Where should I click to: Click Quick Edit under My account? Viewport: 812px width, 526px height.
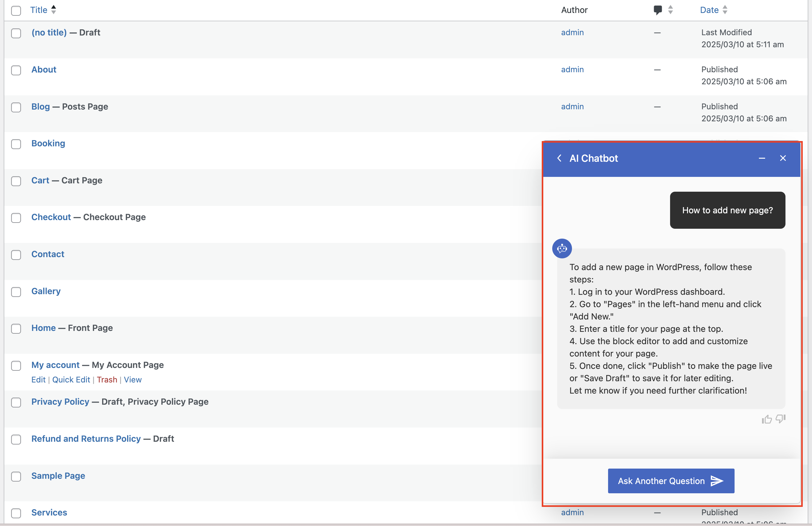pyautogui.click(x=71, y=380)
